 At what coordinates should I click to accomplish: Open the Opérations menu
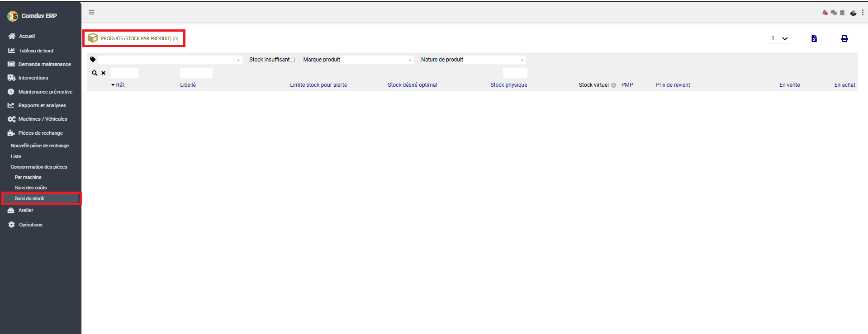coord(30,225)
